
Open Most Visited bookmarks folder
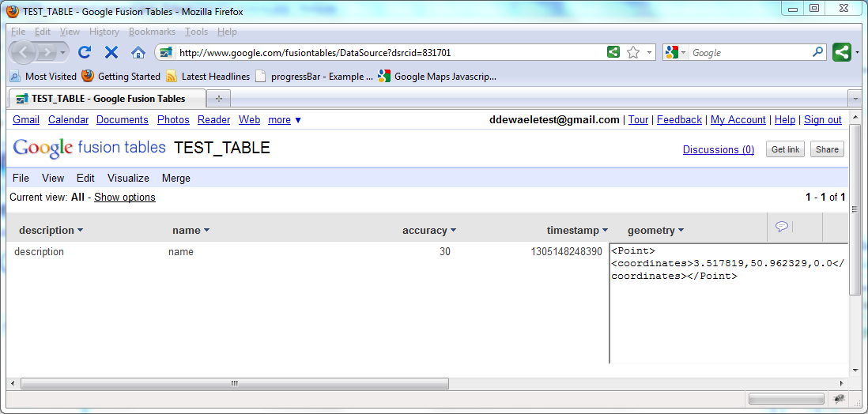[x=43, y=77]
